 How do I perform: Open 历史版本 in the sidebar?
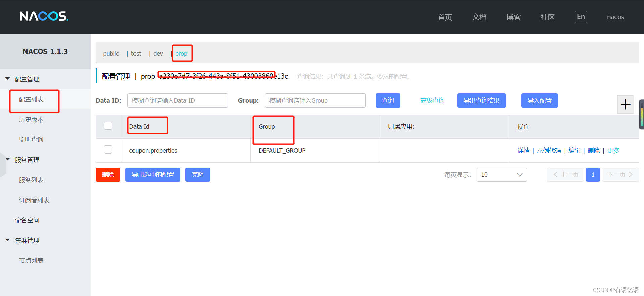tap(31, 120)
